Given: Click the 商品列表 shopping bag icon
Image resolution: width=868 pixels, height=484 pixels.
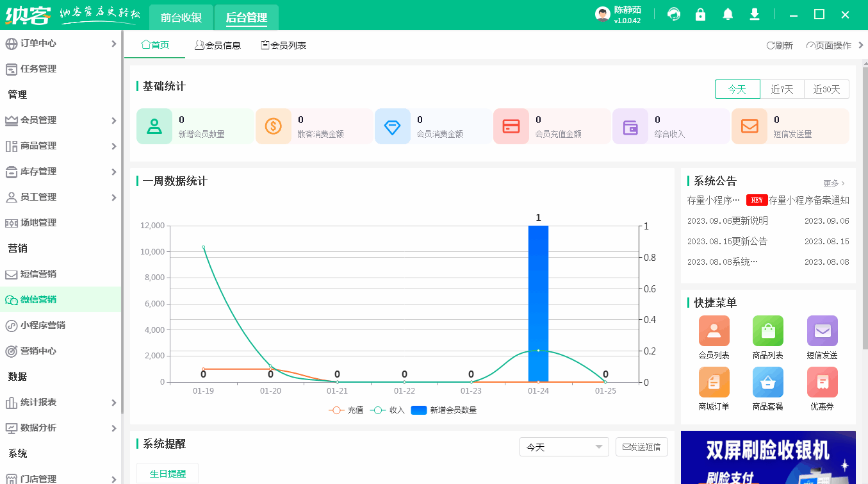Looking at the screenshot, I should point(767,330).
